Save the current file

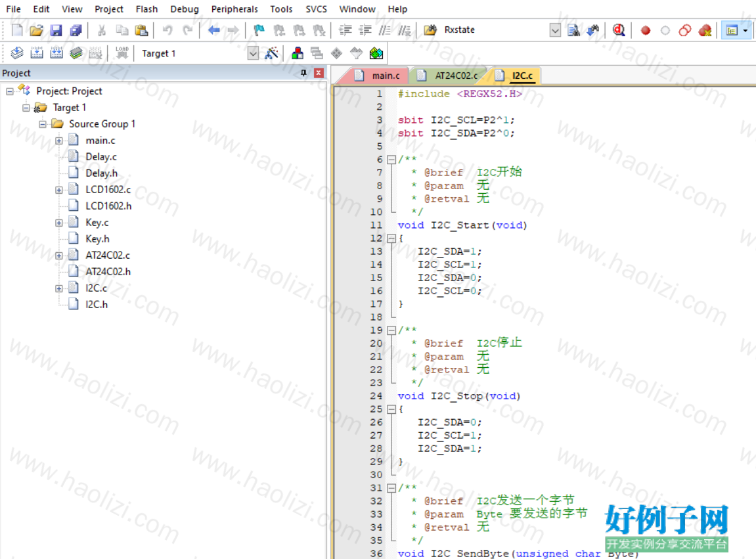56,30
